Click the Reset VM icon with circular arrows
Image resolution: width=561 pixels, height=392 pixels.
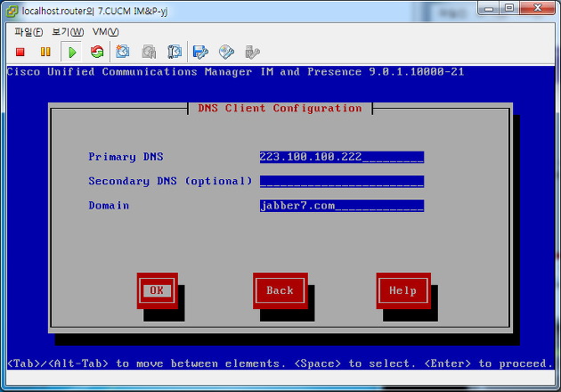[97, 52]
